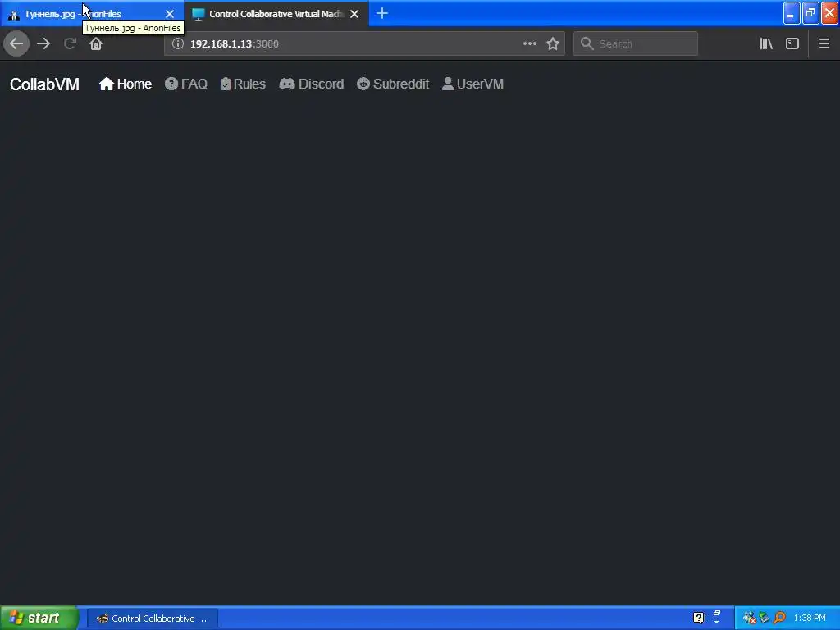The image size is (840, 630).
Task: Open the Rules link
Action: (243, 84)
